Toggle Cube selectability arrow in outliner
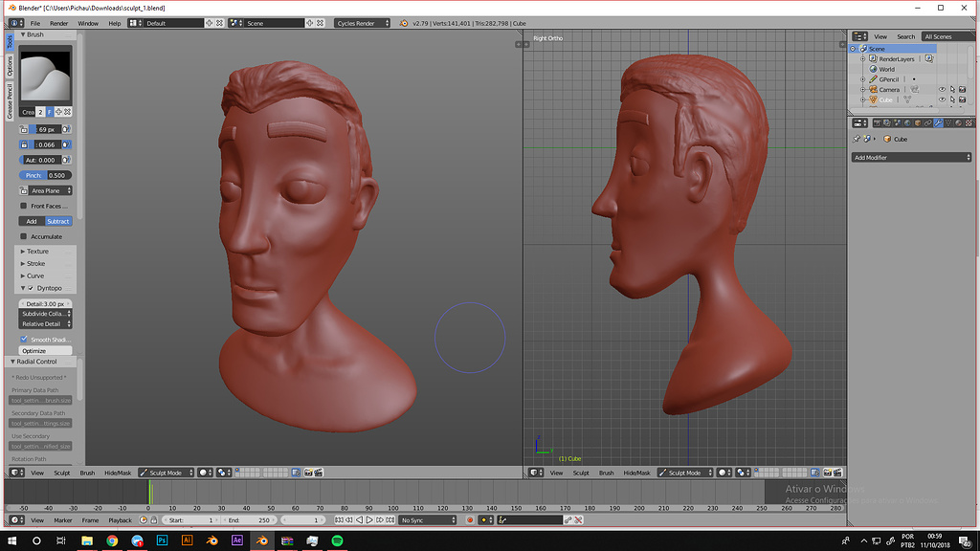The height and width of the screenshot is (551, 980). (x=952, y=99)
